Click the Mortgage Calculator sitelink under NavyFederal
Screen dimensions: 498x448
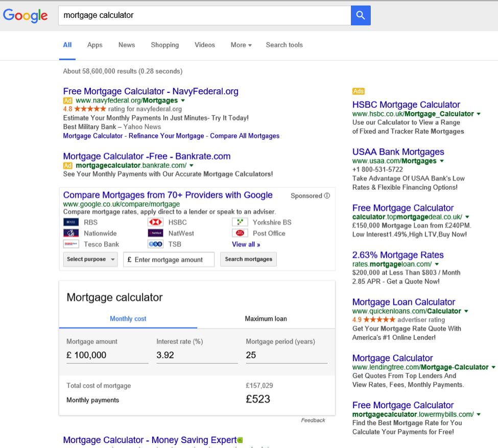point(93,136)
